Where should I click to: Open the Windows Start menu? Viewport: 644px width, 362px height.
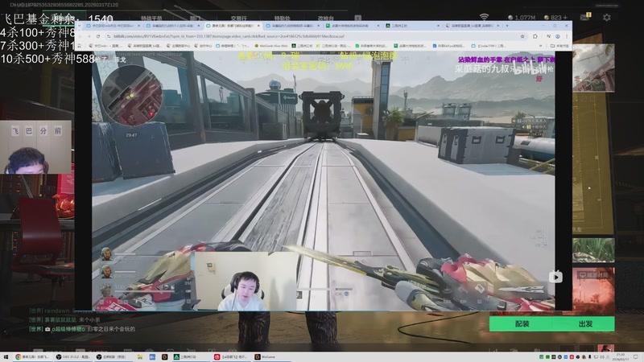coord(6,357)
